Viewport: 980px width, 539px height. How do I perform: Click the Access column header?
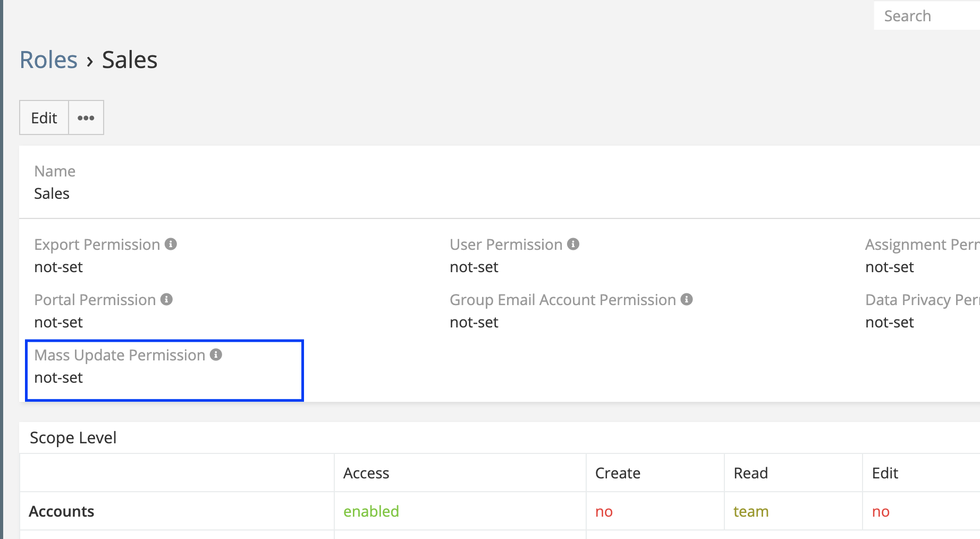[x=366, y=473]
